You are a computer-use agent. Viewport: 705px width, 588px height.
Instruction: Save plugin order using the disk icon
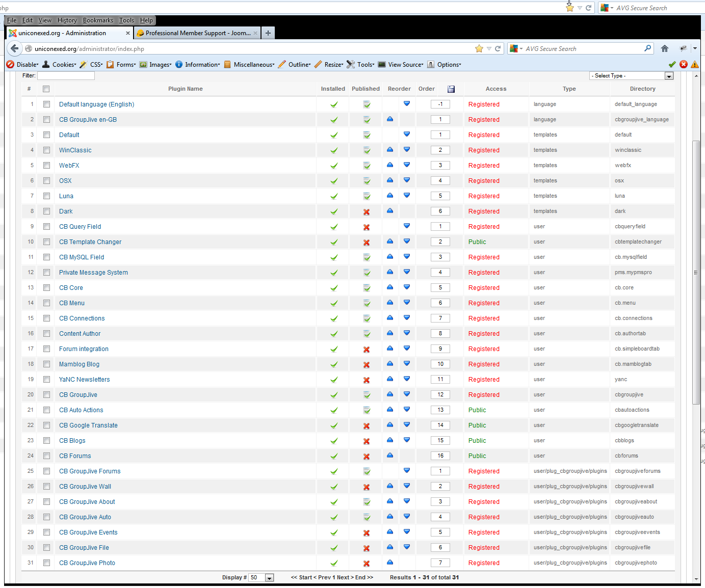point(451,89)
